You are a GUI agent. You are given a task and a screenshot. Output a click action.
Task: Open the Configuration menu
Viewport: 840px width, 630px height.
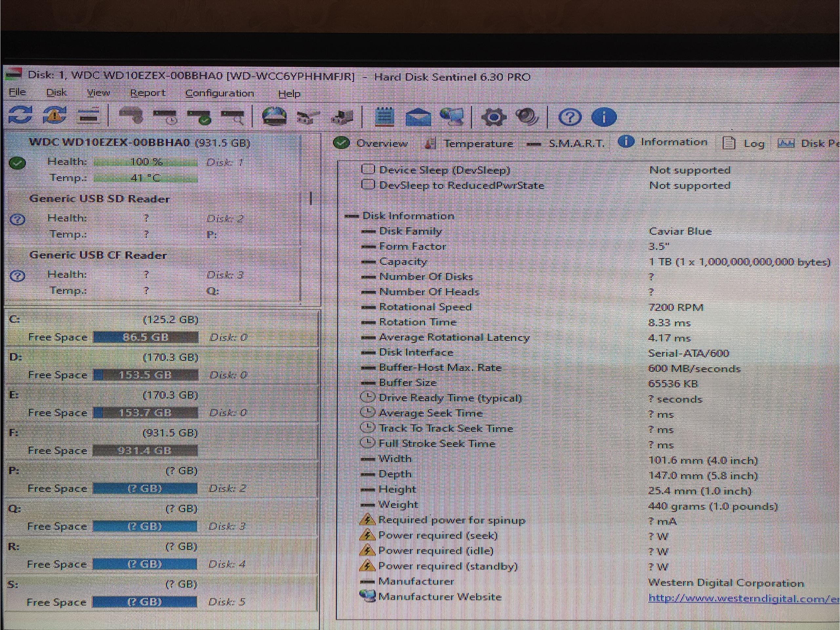tap(219, 93)
